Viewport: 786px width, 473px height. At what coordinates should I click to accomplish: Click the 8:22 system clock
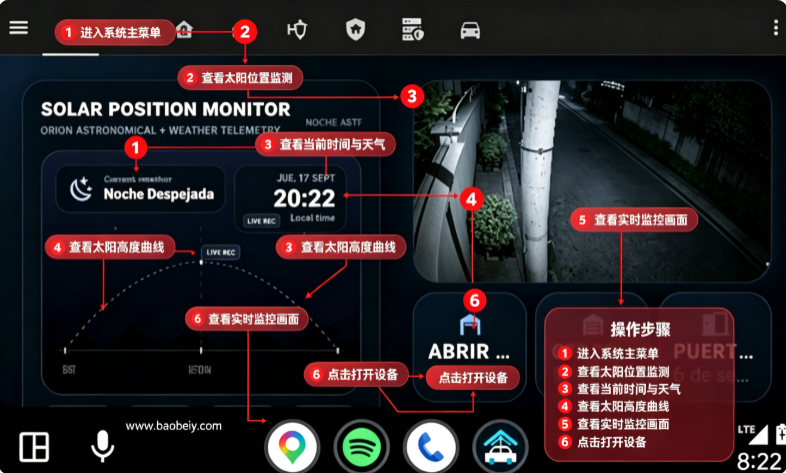point(759,461)
